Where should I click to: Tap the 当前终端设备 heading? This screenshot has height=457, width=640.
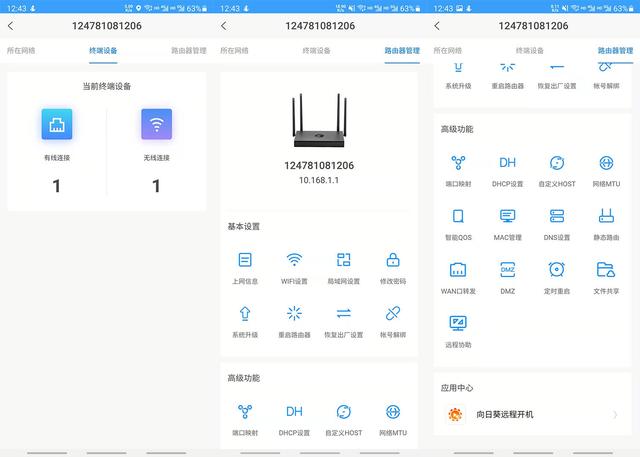(x=107, y=86)
